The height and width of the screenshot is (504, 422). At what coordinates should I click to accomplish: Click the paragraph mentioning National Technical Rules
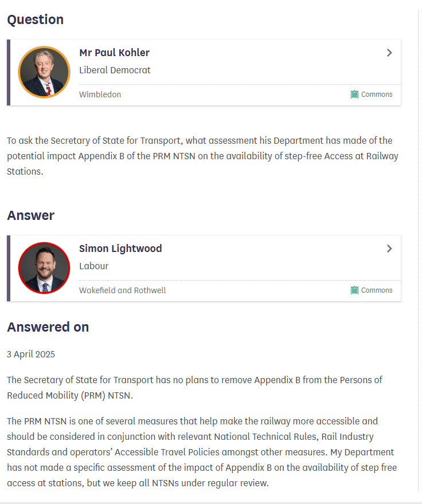coord(201,452)
